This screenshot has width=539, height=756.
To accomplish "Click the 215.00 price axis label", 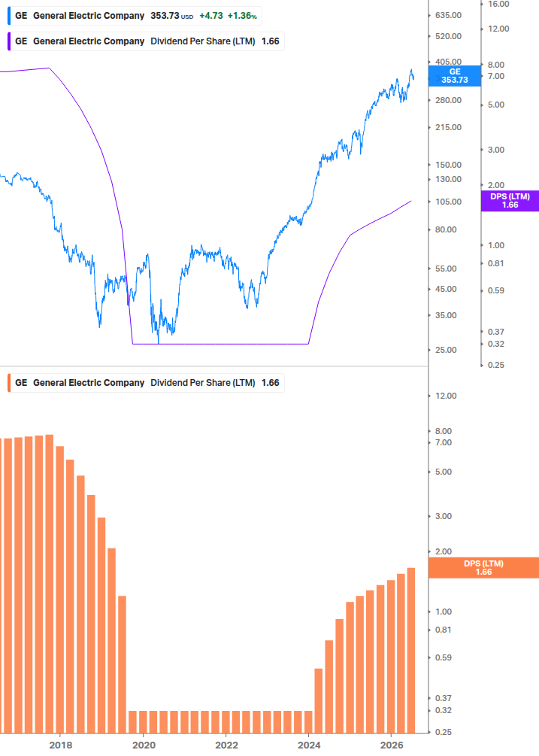I will coord(448,127).
